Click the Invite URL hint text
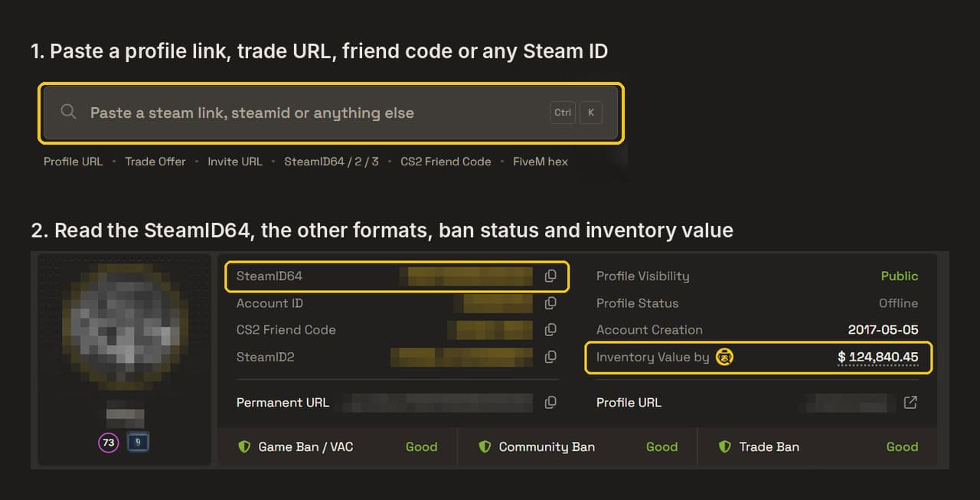 click(x=235, y=162)
